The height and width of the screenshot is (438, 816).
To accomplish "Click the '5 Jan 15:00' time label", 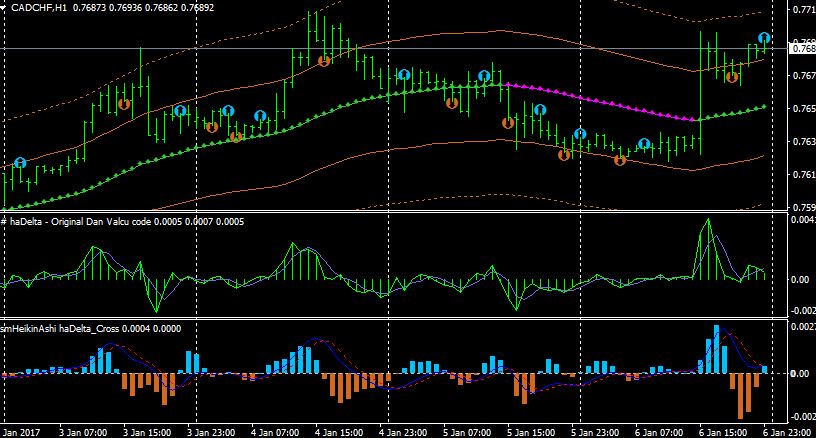I will pos(531,432).
